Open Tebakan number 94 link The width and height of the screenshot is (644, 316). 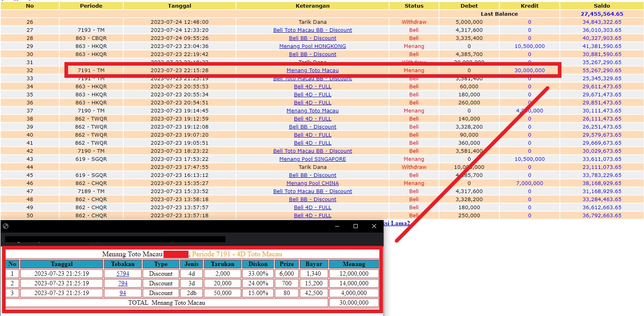[x=123, y=293]
